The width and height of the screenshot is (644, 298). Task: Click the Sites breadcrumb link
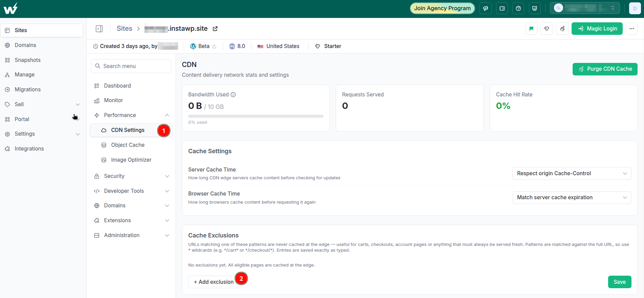(x=125, y=29)
